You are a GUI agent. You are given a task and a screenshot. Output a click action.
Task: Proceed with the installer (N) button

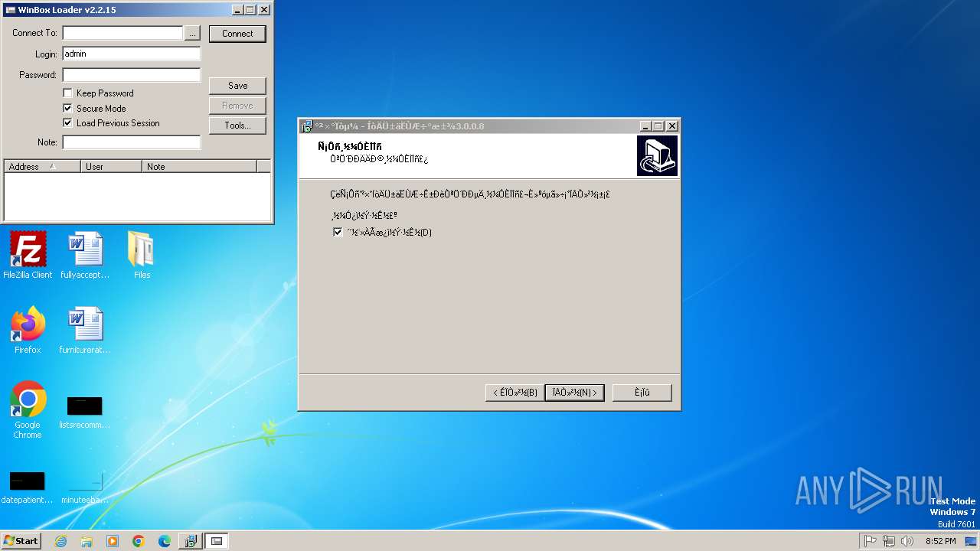[574, 393]
